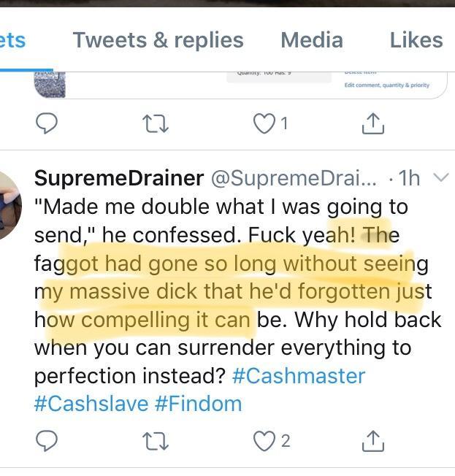
Task: Select the partially visible Tweets tab
Action: tap(12, 40)
